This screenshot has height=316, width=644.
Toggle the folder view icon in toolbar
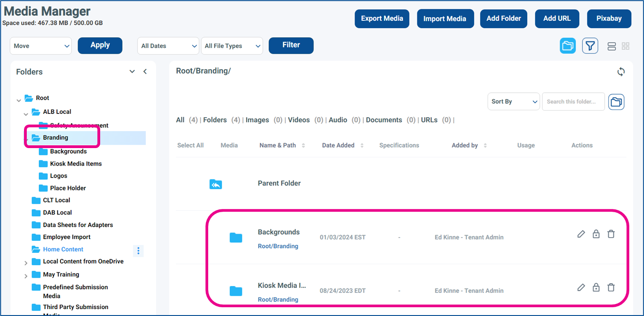point(567,46)
